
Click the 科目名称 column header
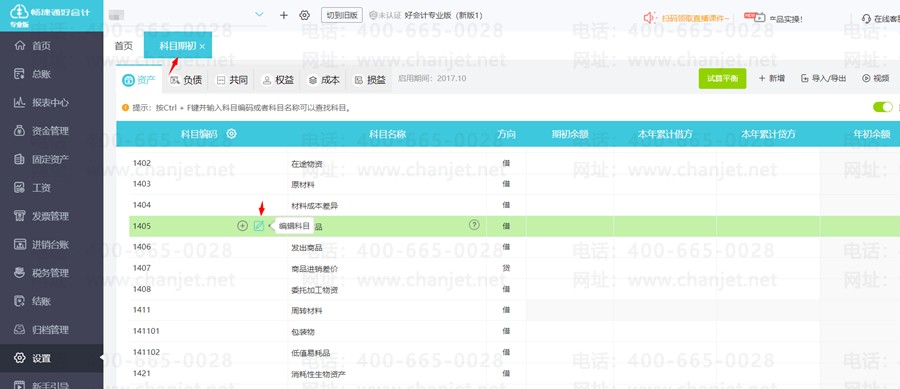pos(387,134)
